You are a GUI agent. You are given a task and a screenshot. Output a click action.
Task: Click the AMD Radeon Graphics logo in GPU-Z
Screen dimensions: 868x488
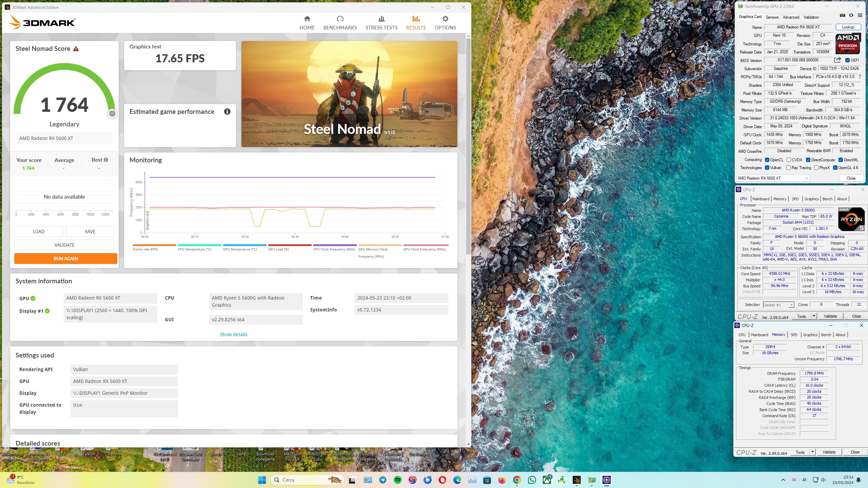click(x=848, y=43)
